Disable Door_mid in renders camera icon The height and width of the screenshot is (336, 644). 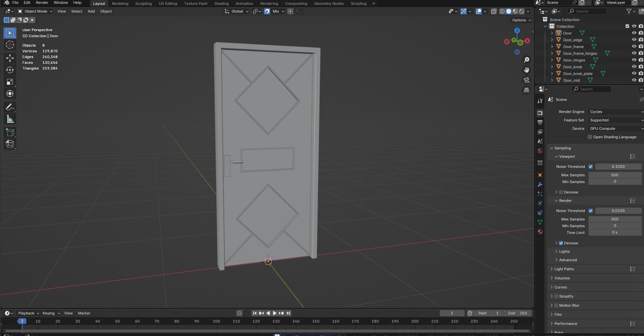pyautogui.click(x=641, y=80)
